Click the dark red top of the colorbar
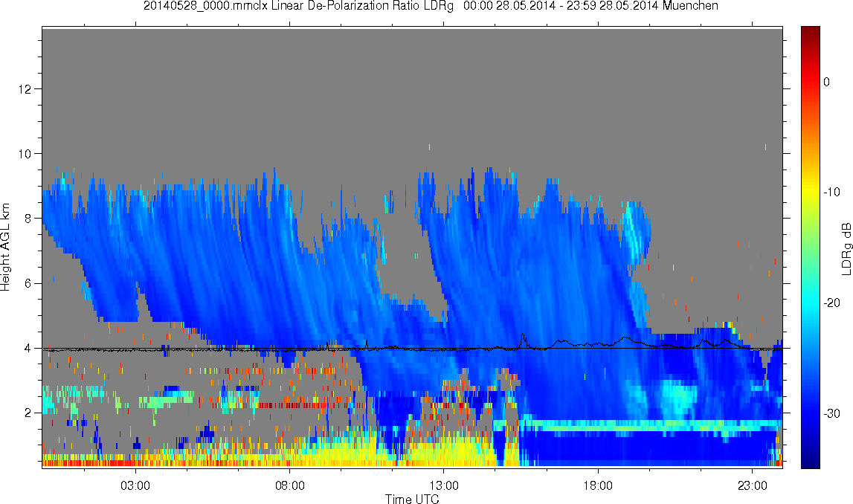Image resolution: width=853 pixels, height=504 pixels. coord(811,33)
